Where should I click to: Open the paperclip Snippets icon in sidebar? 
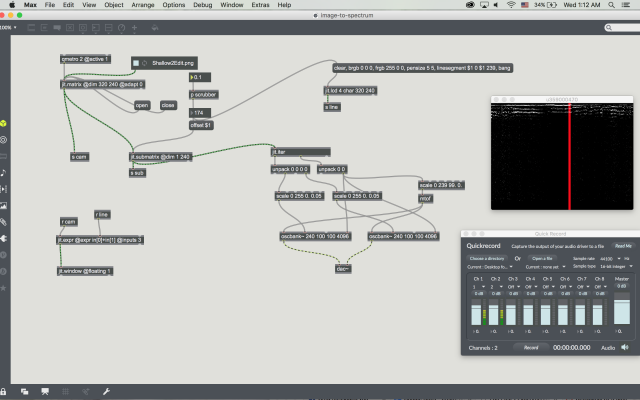[3, 222]
